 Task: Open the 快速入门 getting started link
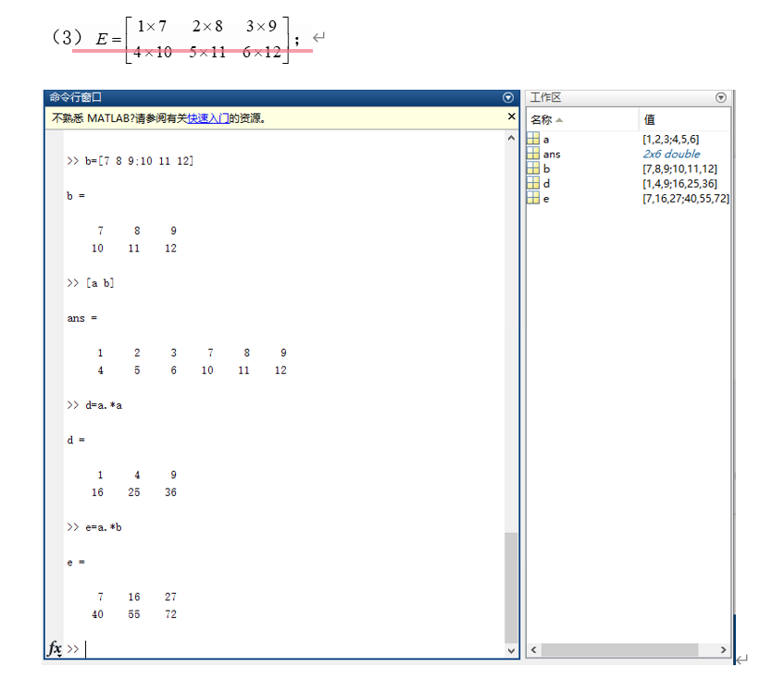208,118
